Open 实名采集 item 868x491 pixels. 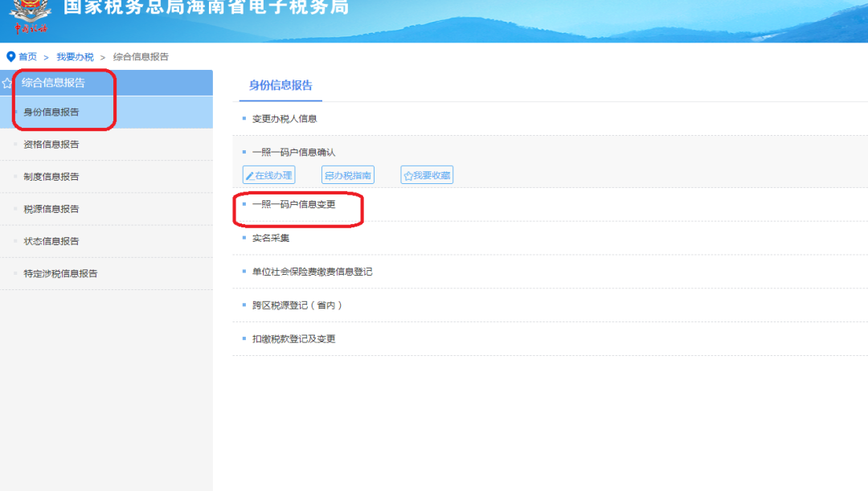[x=271, y=238]
